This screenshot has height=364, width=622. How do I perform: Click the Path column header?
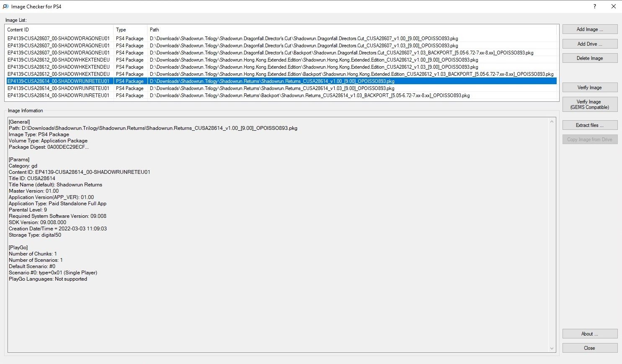(x=352, y=30)
